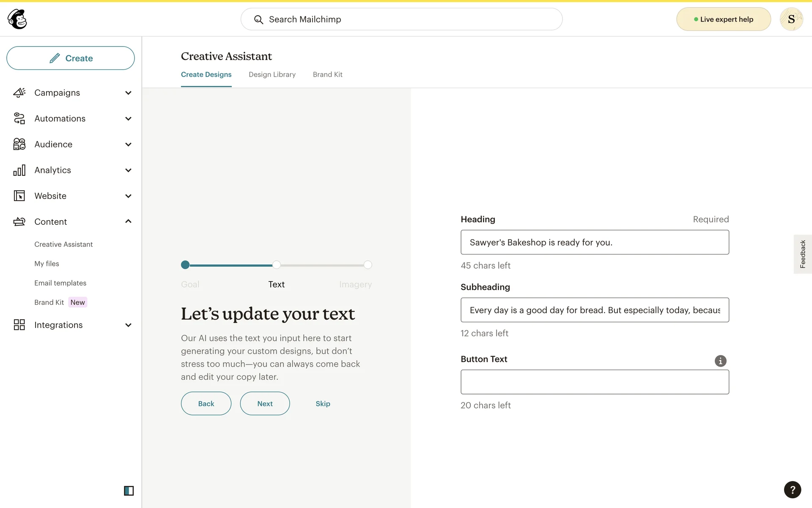Click the Button Text info icon
Viewport: 812px width, 508px height.
[720, 361]
